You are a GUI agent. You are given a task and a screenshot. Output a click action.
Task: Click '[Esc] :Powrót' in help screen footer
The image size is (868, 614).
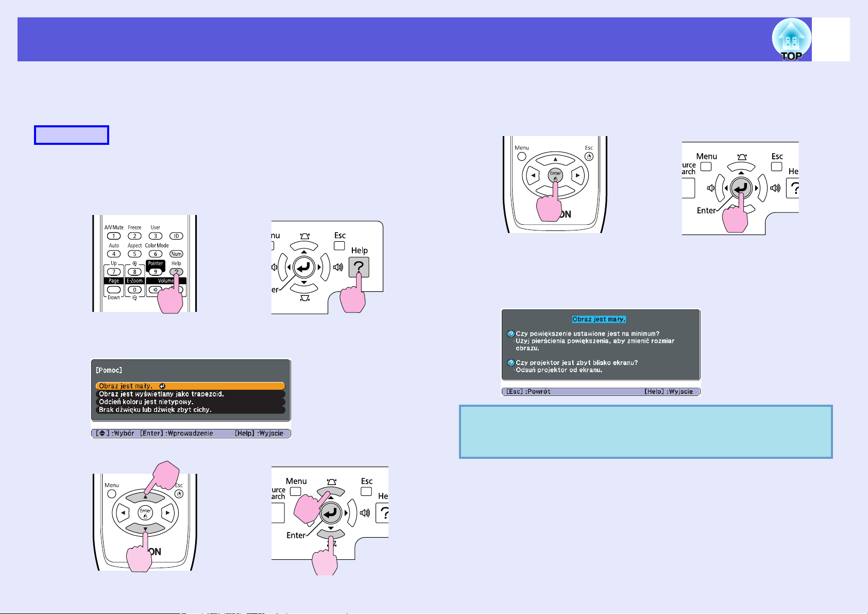tap(529, 392)
